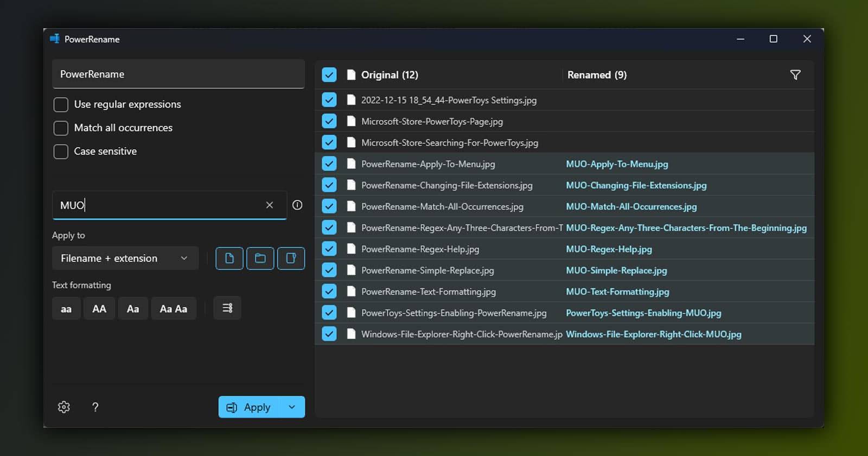
Task: Click the filter funnel icon
Action: pyautogui.click(x=795, y=75)
